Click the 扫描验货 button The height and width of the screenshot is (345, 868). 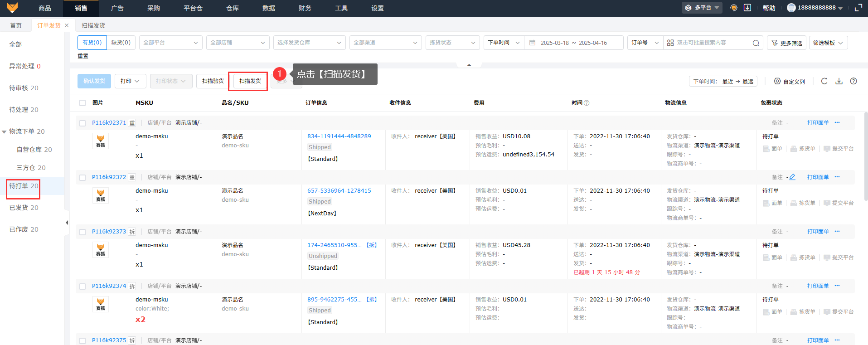[x=213, y=81]
